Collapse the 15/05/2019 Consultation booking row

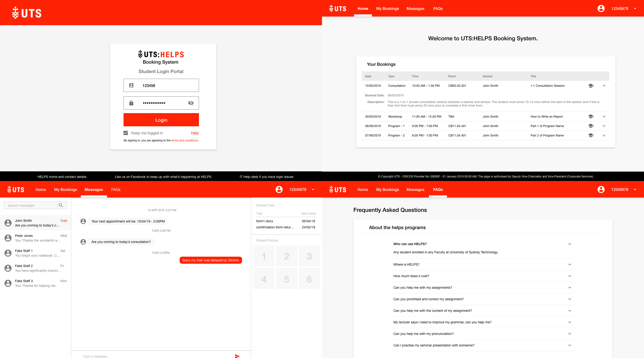[x=604, y=86]
